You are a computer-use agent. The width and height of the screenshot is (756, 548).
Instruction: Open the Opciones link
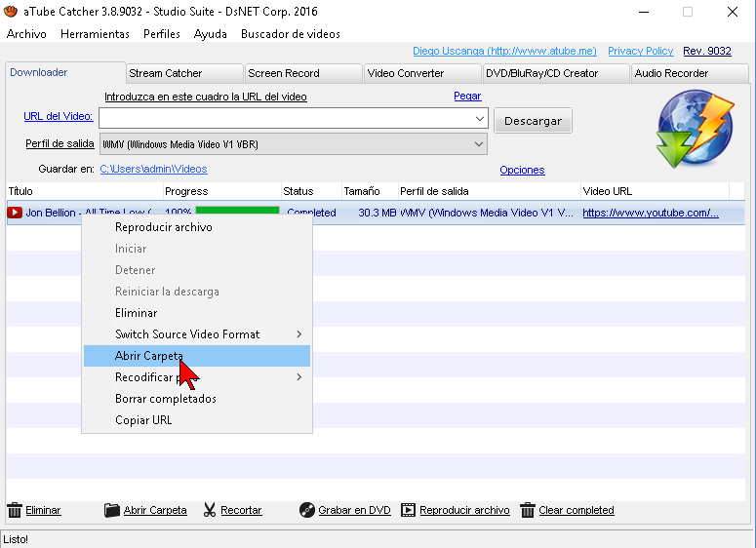click(522, 170)
